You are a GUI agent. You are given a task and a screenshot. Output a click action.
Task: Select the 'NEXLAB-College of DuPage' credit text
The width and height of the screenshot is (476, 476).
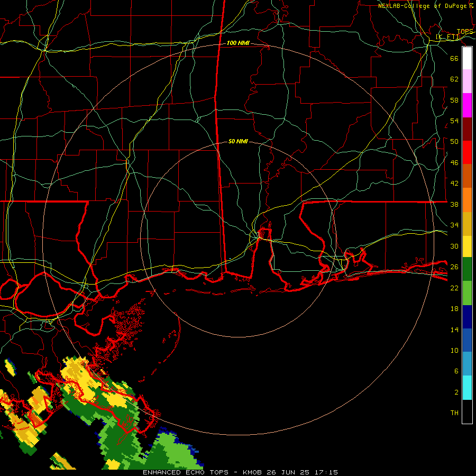click(422, 6)
